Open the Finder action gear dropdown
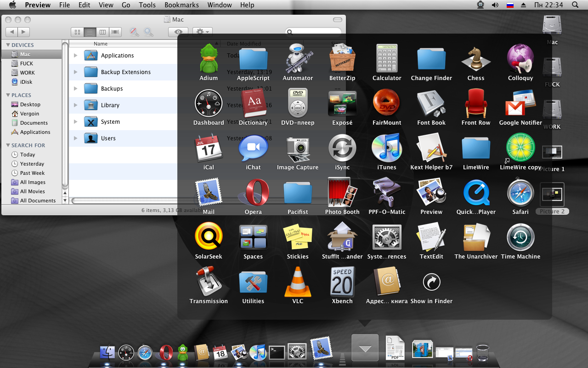The height and width of the screenshot is (368, 588). pos(202,32)
